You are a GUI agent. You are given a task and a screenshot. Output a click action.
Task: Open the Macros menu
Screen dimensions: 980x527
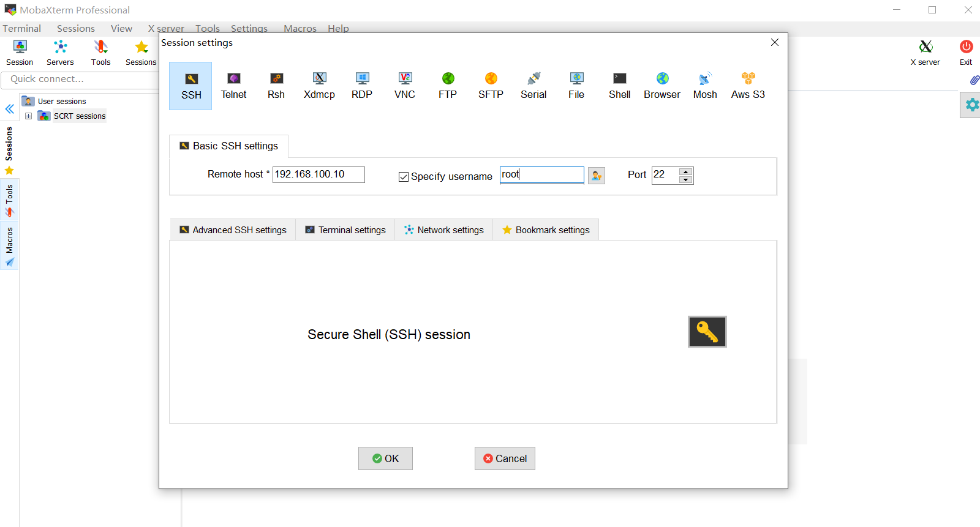pos(300,28)
